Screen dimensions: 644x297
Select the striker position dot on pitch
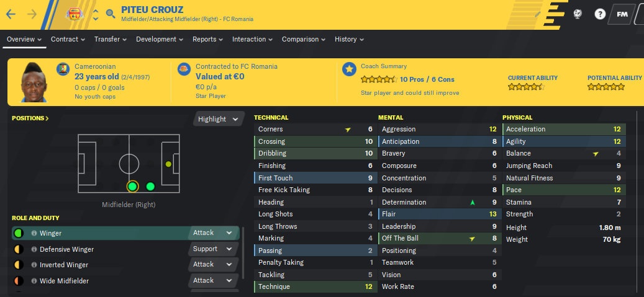point(168,164)
